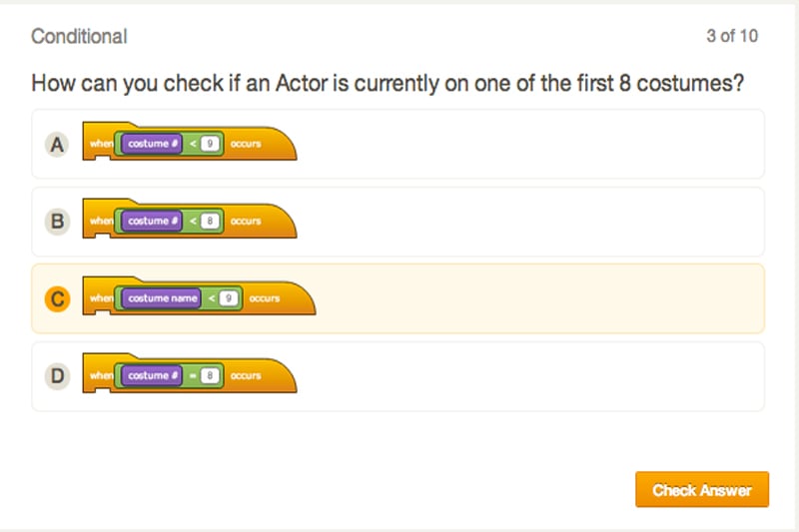
Task: Click the equals operator in option D block
Action: pyautogui.click(x=193, y=375)
